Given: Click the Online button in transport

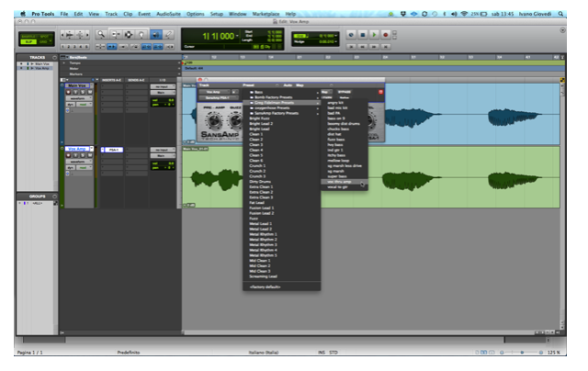Looking at the screenshot, I should pos(351,35).
